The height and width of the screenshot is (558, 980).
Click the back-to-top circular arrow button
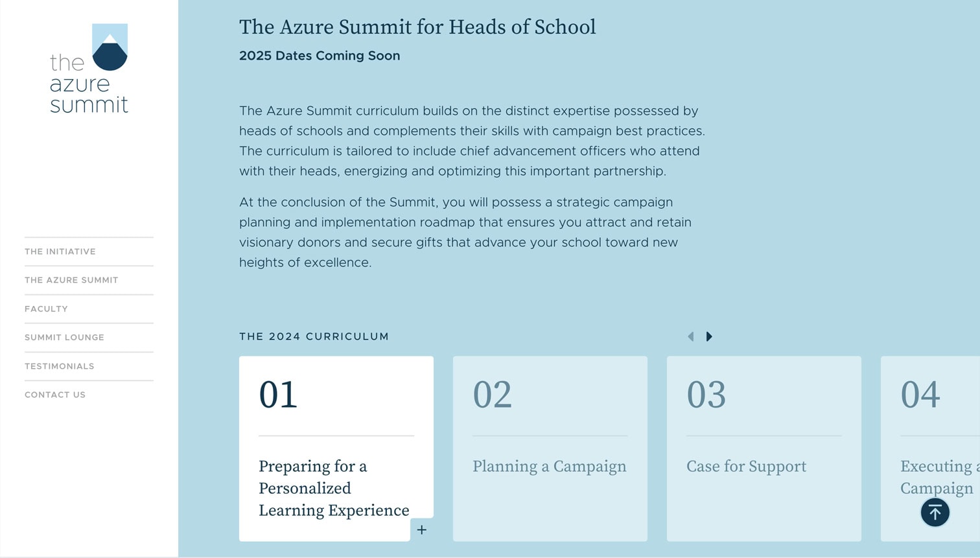(934, 512)
